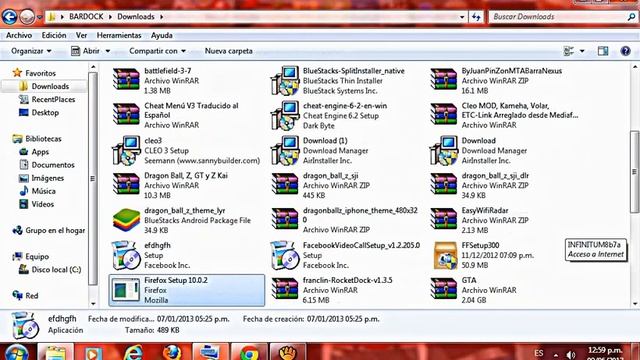Select the dragon_ball_z_theme_lyr BlueStacks package icon
Screen dimensions: 640x360
pos(126,220)
